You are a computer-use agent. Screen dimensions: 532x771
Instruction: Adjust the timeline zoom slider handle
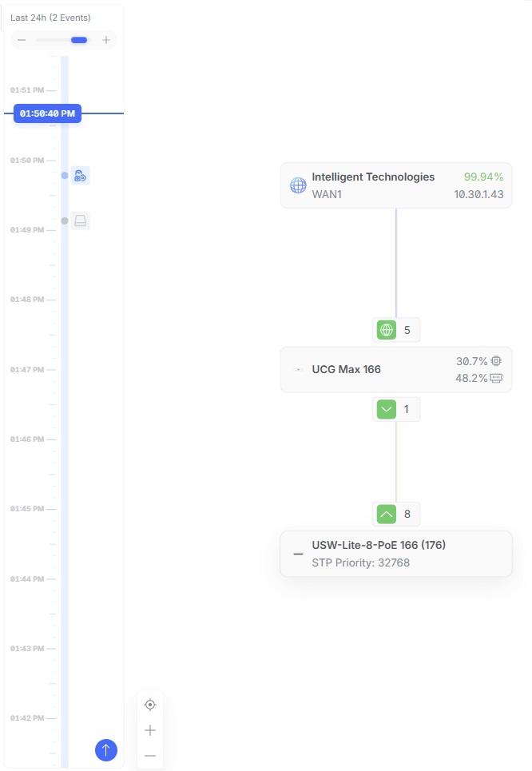pyautogui.click(x=79, y=40)
